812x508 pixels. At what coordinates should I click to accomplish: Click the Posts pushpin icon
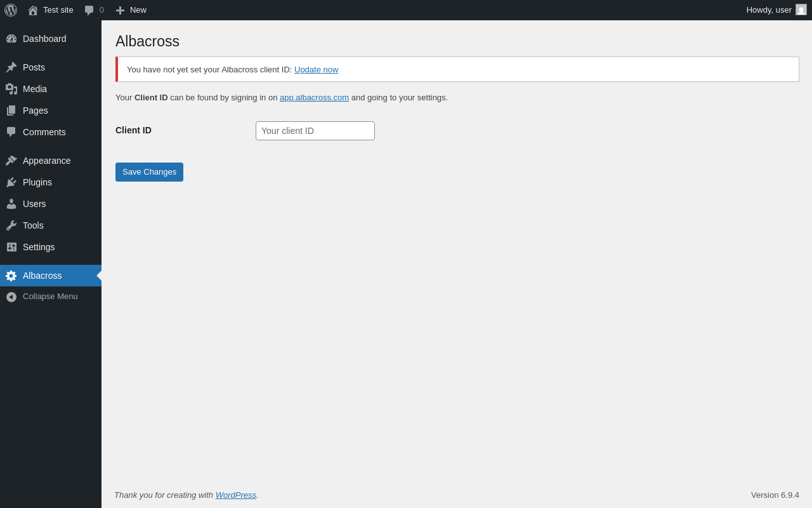[11, 67]
